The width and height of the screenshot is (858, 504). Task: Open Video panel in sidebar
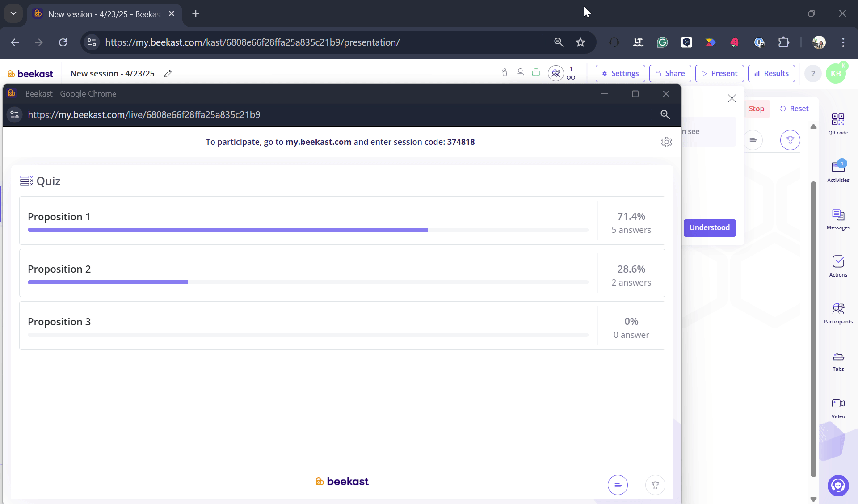tap(838, 408)
